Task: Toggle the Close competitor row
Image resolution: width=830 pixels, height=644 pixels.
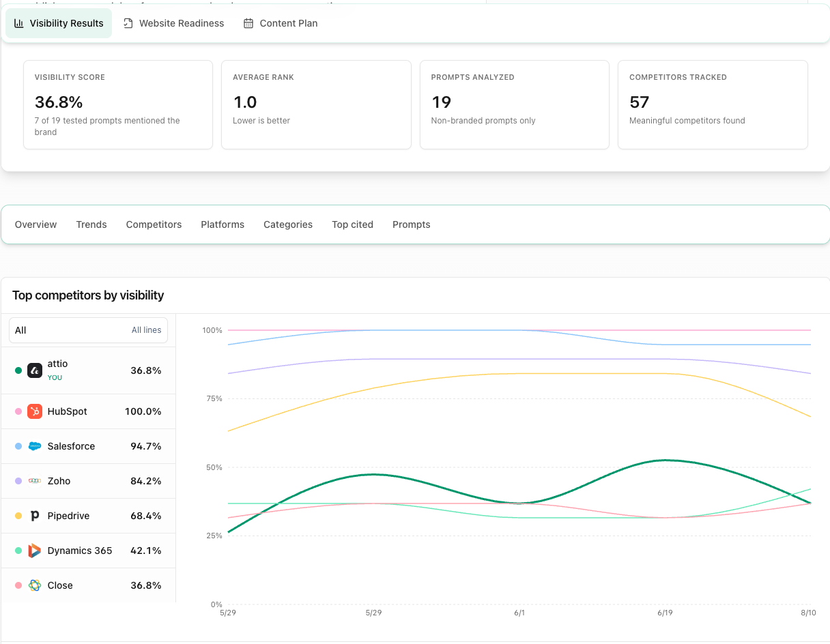Action: [88, 585]
